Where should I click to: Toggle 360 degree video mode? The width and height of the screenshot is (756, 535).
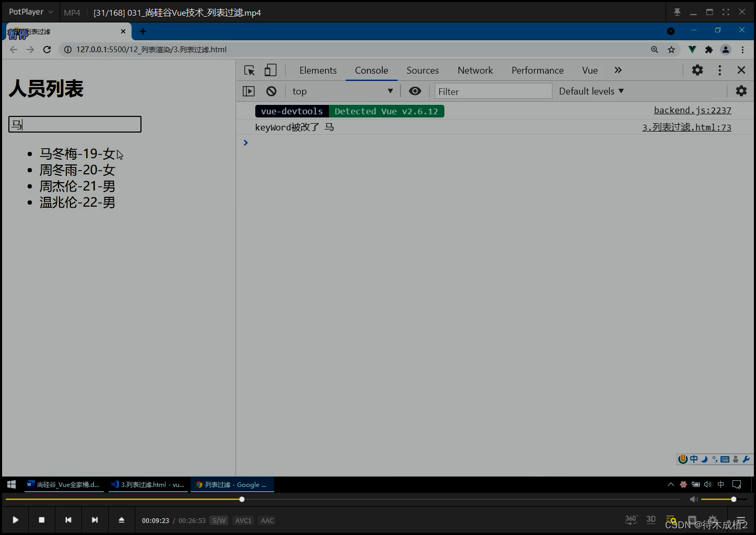point(631,519)
